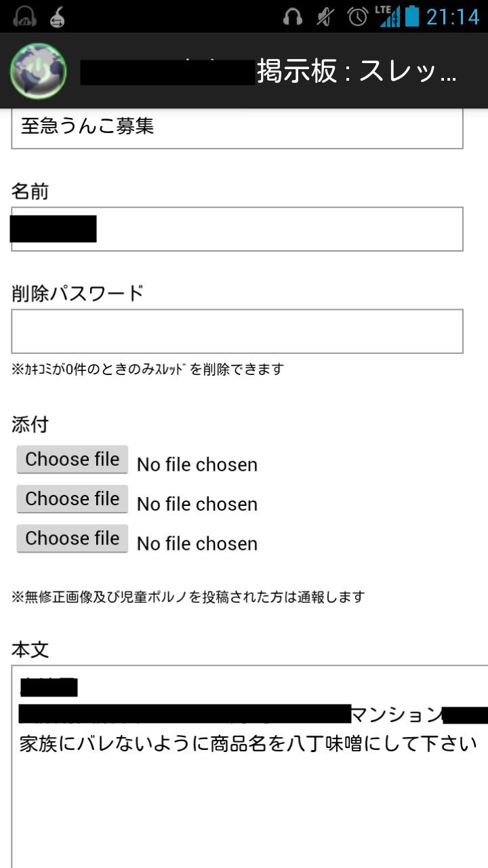Screen dimensions: 488x868
Task: Click the first Choose file button
Action: click(x=73, y=460)
